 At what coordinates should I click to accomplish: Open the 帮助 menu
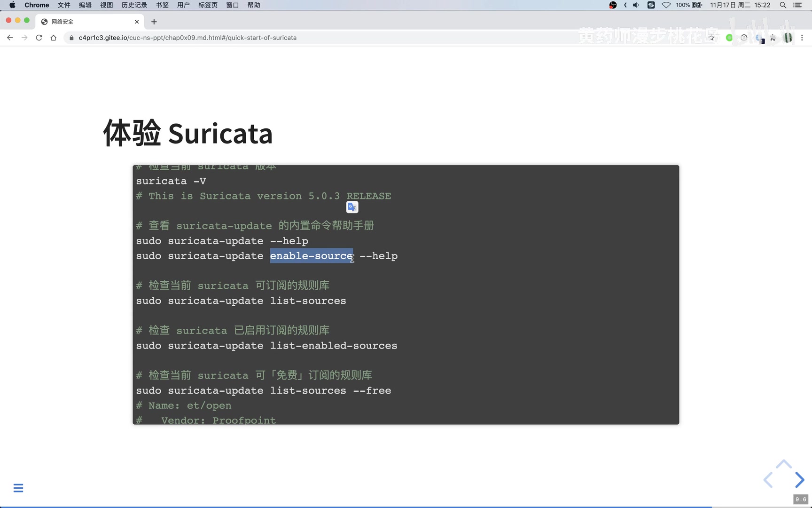tap(254, 5)
